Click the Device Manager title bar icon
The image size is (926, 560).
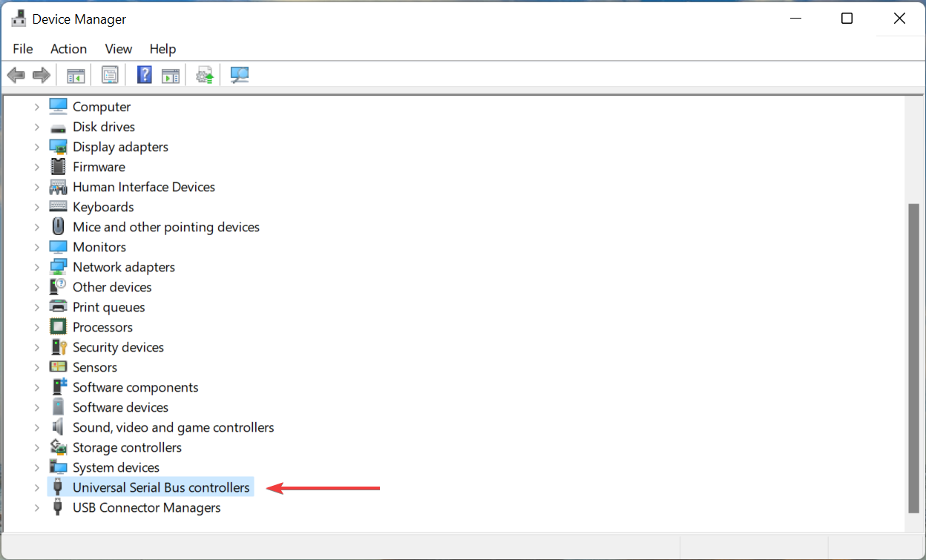(19, 19)
